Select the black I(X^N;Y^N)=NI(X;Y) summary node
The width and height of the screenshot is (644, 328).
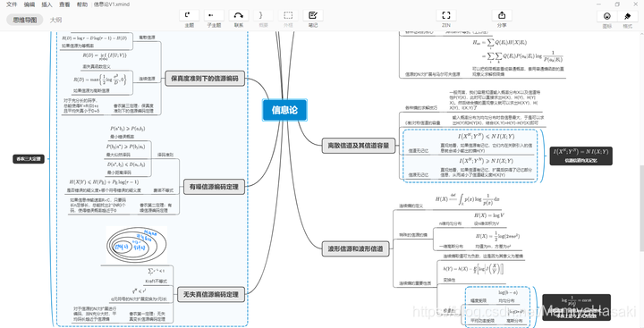[x=580, y=156]
